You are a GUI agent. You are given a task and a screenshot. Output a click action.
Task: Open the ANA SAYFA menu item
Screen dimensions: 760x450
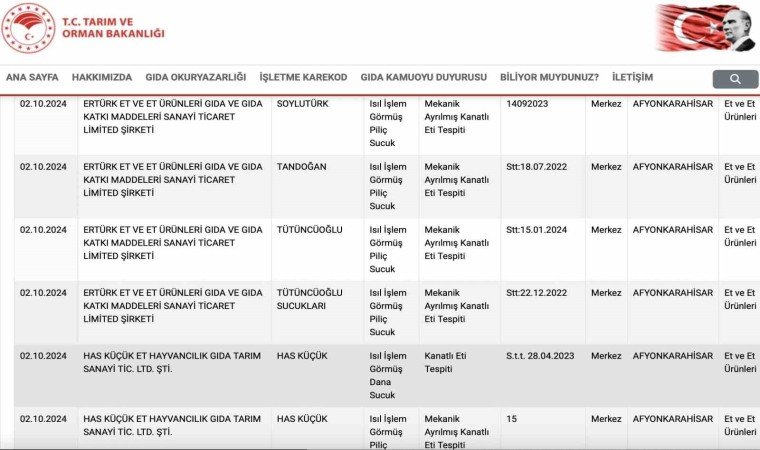pos(32,78)
